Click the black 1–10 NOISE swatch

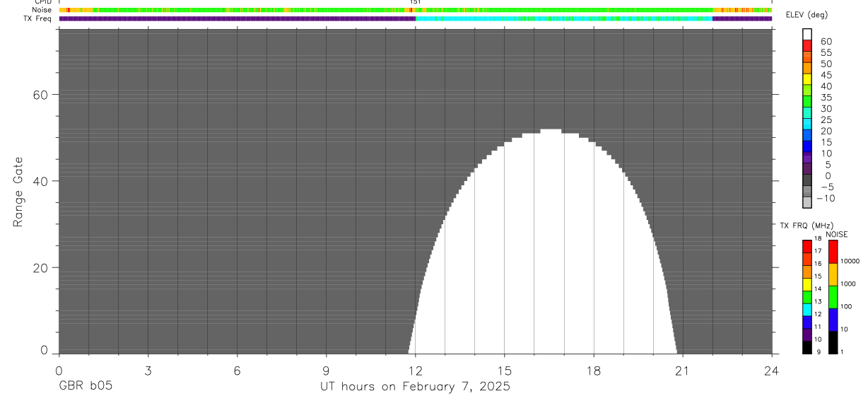click(x=833, y=342)
